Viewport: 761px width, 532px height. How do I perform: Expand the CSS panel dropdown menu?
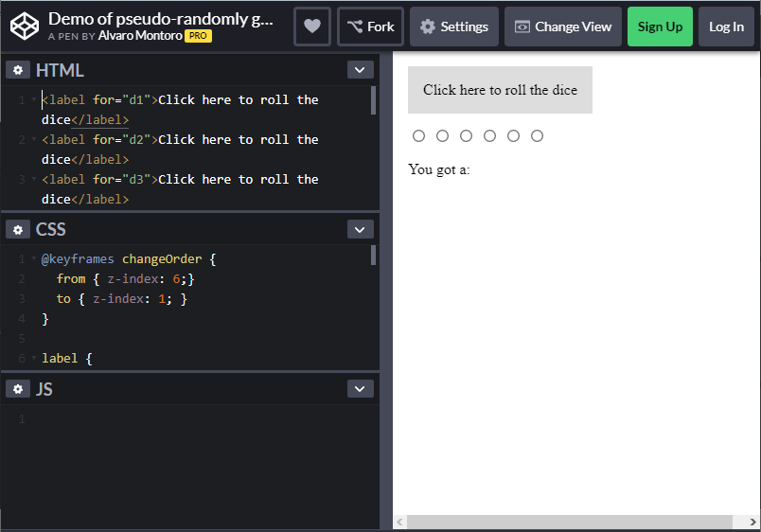[360, 229]
